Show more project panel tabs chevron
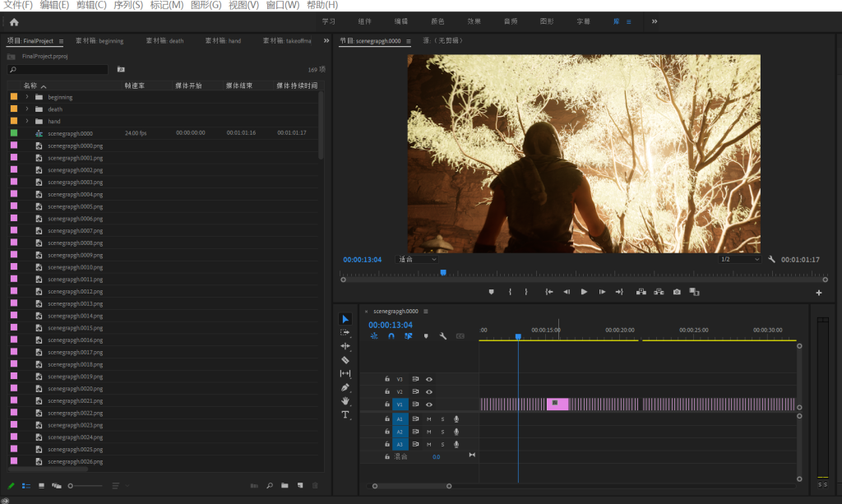This screenshot has width=842, height=504. point(326,41)
